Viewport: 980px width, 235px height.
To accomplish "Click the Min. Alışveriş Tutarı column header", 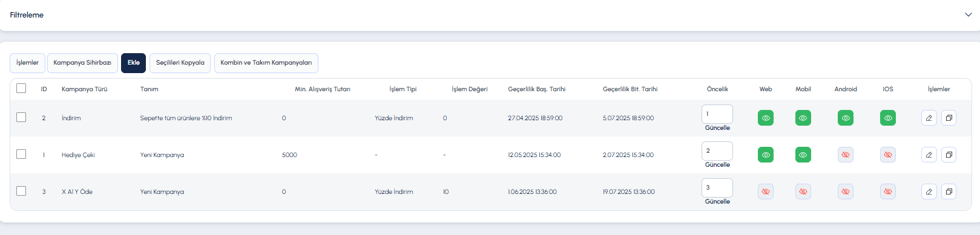I will [x=322, y=89].
